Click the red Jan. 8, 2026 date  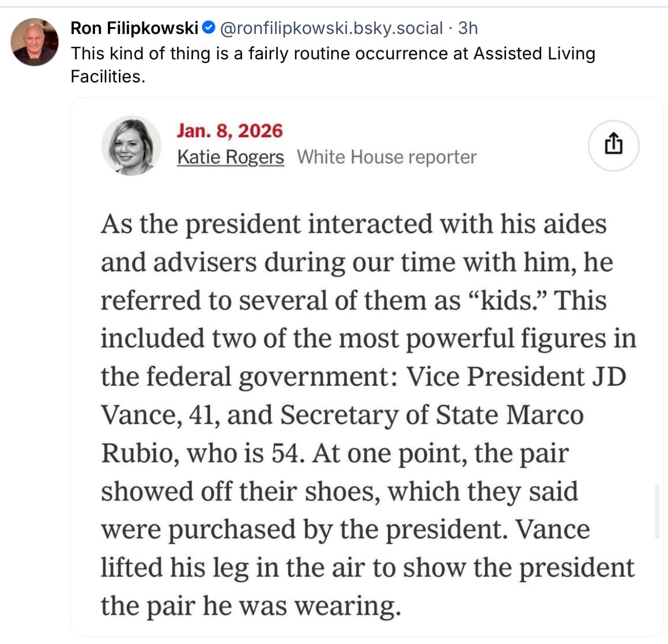[229, 130]
